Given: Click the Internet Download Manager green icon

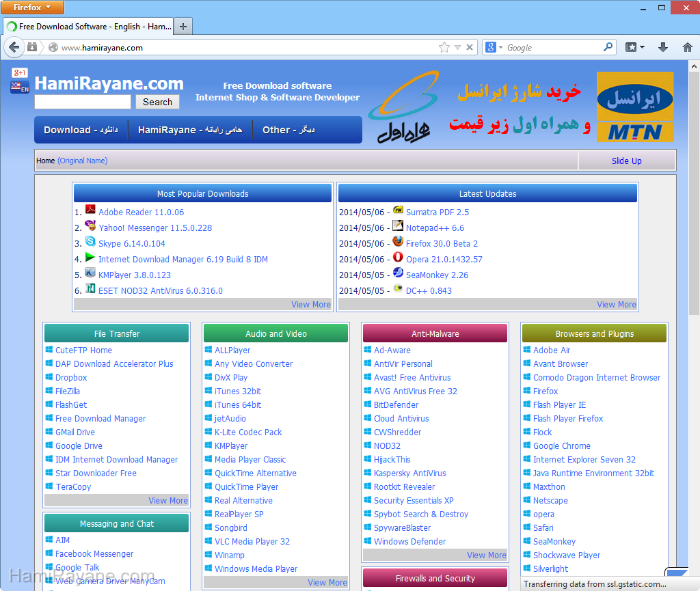Looking at the screenshot, I should pos(91,257).
